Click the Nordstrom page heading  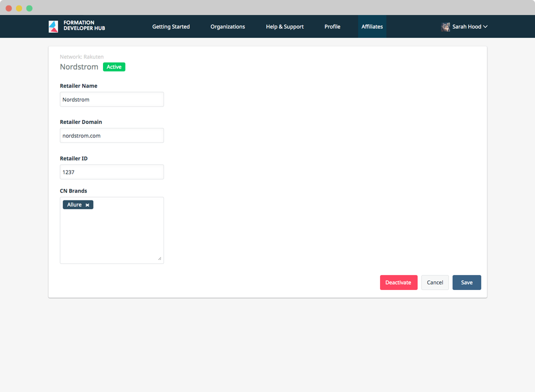(x=79, y=67)
